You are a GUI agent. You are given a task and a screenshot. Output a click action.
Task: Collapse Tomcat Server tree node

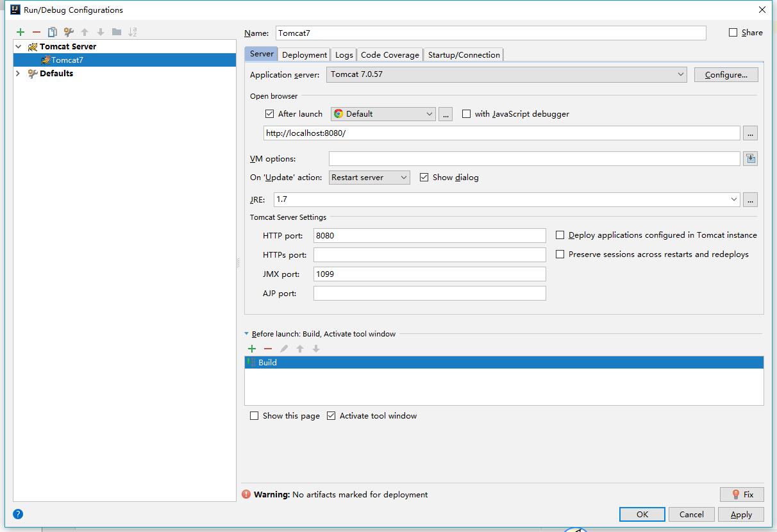(19, 47)
